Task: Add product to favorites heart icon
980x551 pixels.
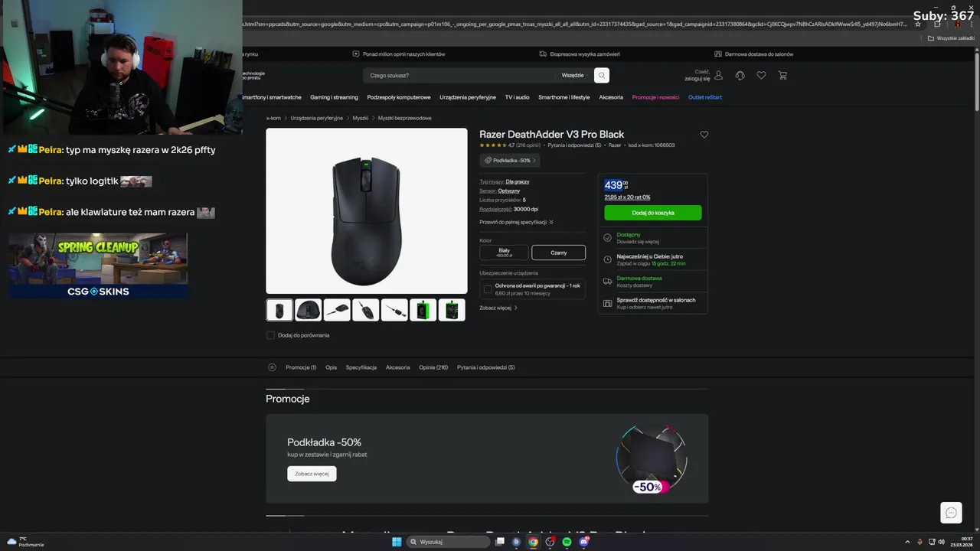Action: click(x=704, y=135)
